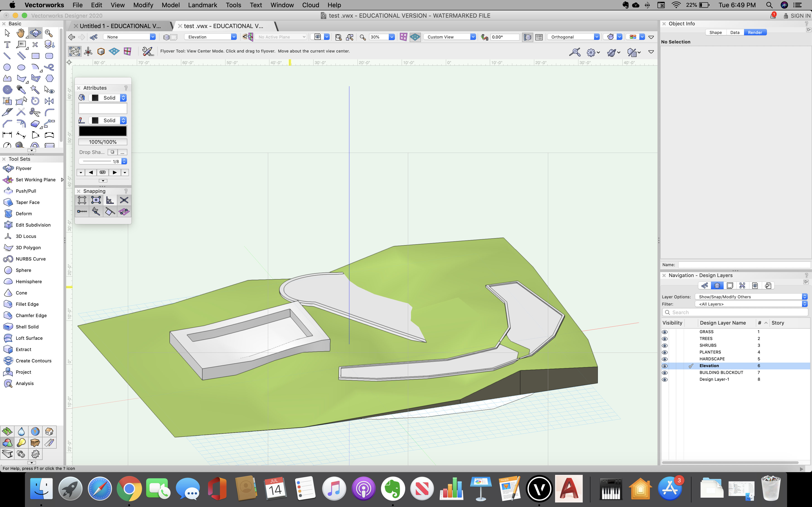Switch to the Untitled 1 document tab
Viewport: 812px width, 507px height.
click(121, 26)
